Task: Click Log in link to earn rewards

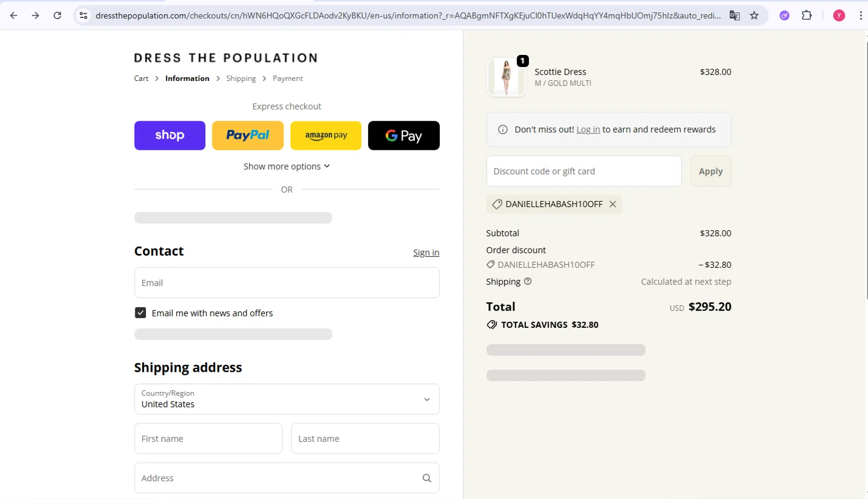Action: coord(588,130)
